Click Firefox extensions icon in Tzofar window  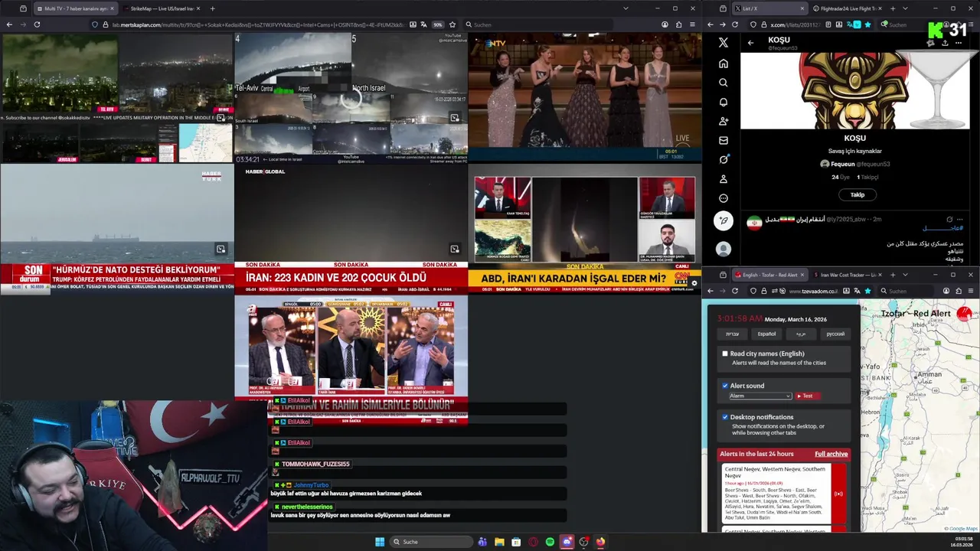(958, 291)
